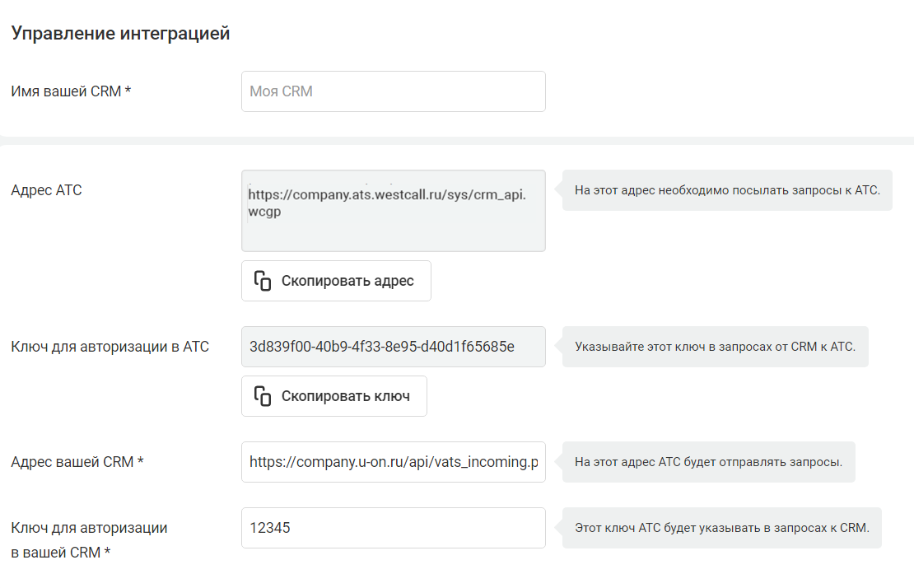Click the hint Этот ключ АТС будет указывать

click(x=721, y=528)
